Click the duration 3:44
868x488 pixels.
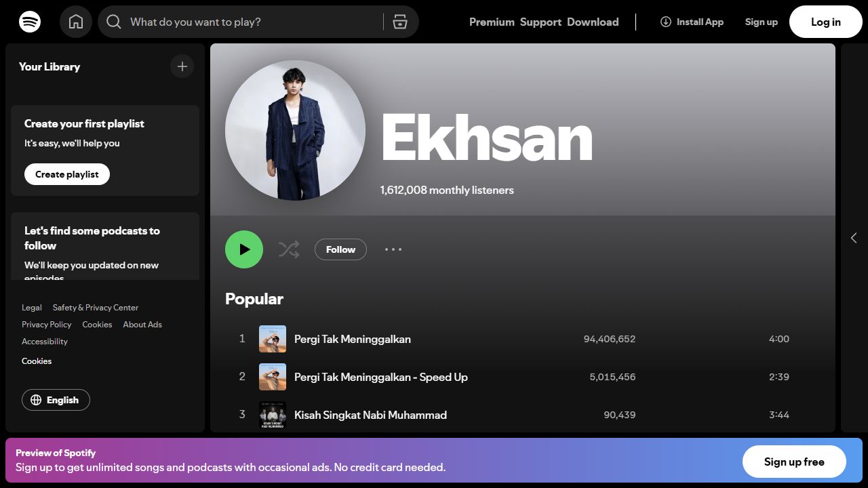[x=779, y=415]
